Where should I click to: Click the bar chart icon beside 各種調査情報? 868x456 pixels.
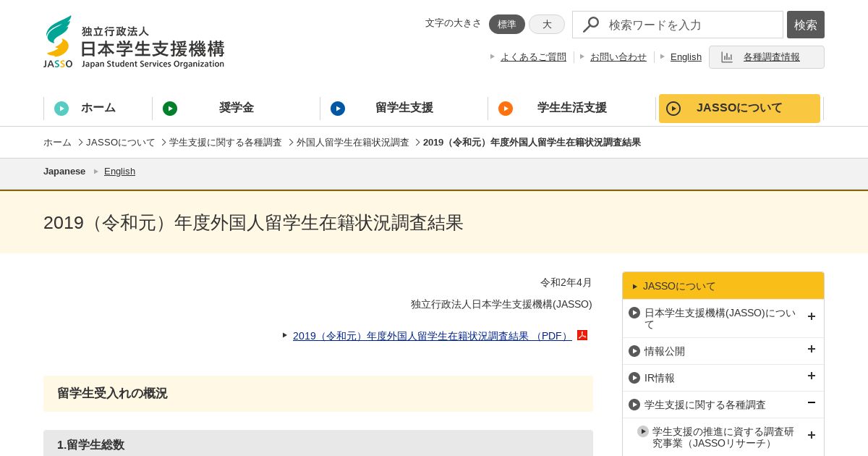pos(727,57)
